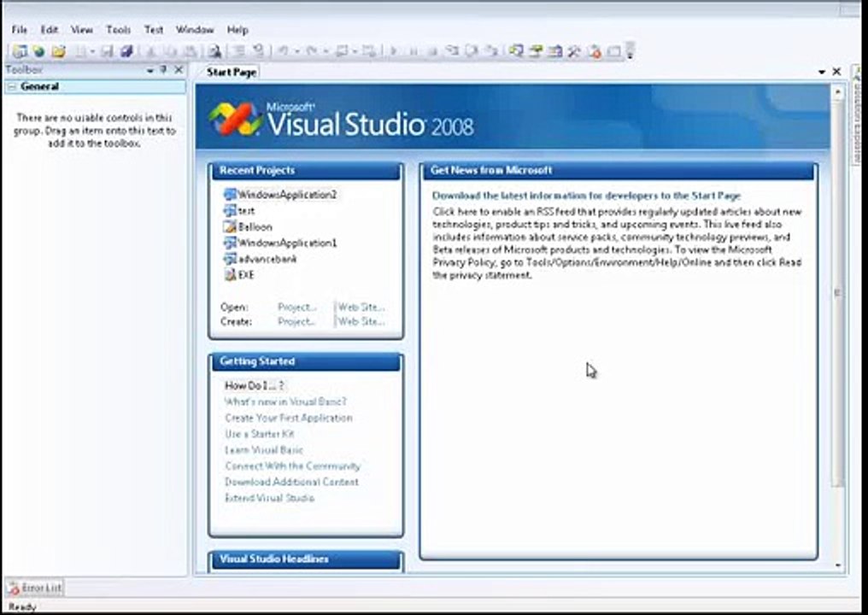This screenshot has height=615, width=868.
Task: Close the Start Page document tab
Action: (836, 72)
